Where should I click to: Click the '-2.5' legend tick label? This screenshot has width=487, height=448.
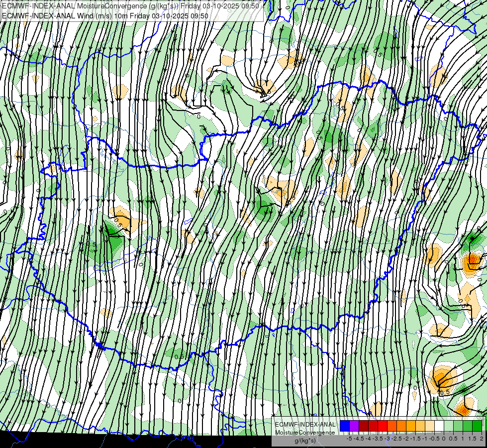397,439
